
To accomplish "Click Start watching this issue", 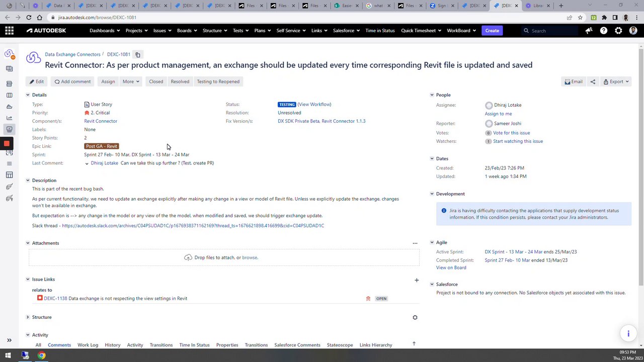I will [518, 141].
